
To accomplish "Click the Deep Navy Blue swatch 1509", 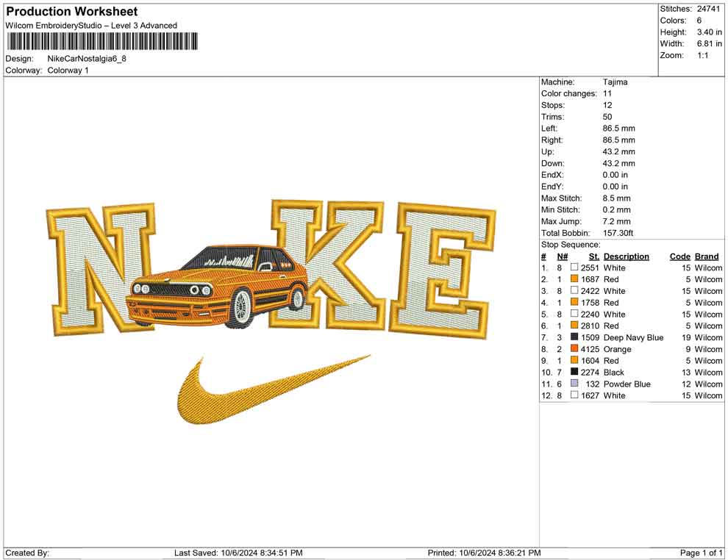I will pyautogui.click(x=574, y=337).
